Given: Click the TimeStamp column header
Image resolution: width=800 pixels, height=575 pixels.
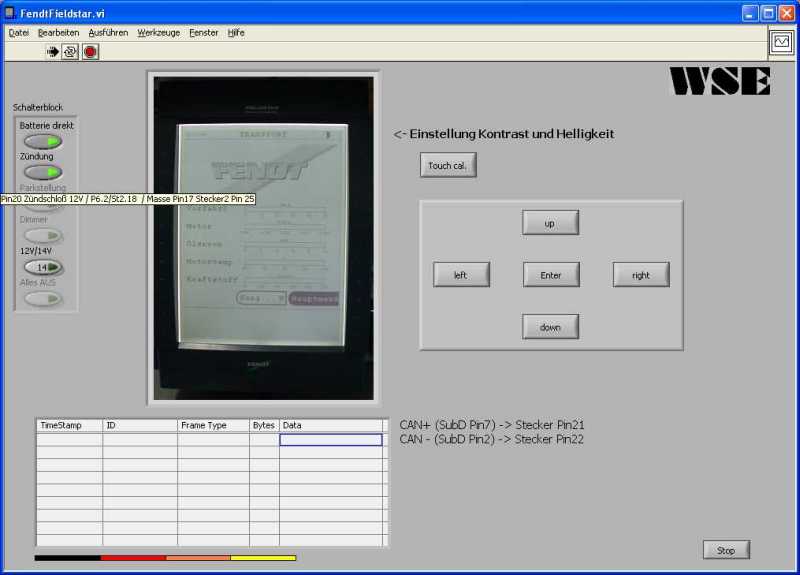Looking at the screenshot, I should [x=69, y=426].
